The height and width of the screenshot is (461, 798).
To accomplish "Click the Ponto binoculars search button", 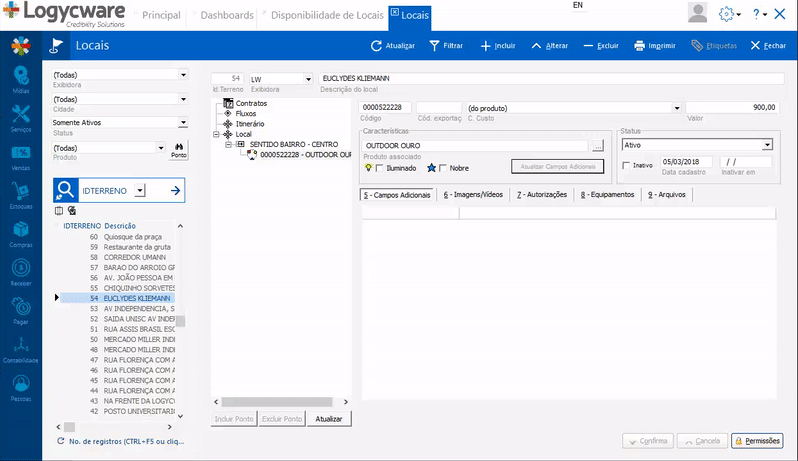I will 178,150.
